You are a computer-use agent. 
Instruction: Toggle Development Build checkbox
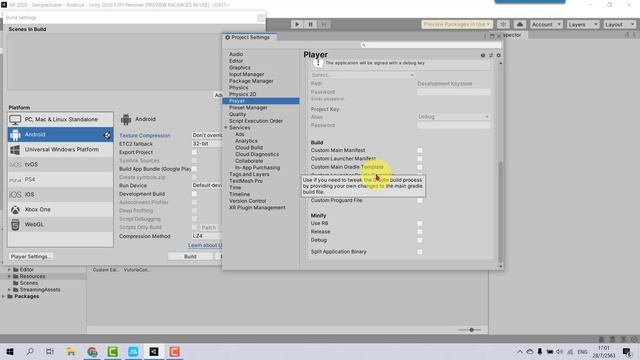coord(194,194)
